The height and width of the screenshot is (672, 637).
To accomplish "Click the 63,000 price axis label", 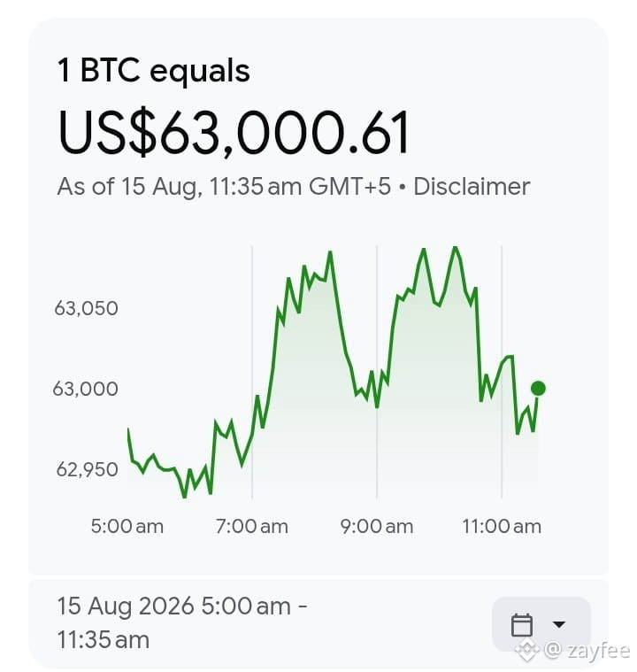I will [85, 389].
